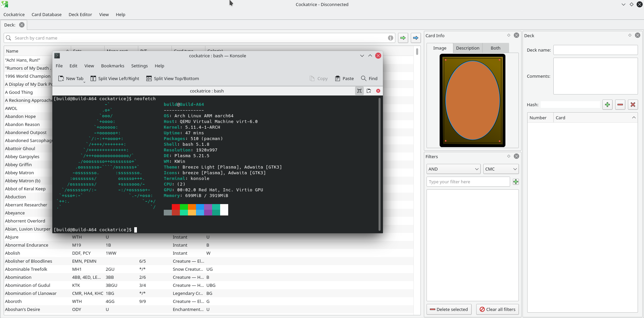Image resolution: width=644 pixels, height=318 pixels.
Task: Select Aboshan's Desire card row
Action: (209, 309)
